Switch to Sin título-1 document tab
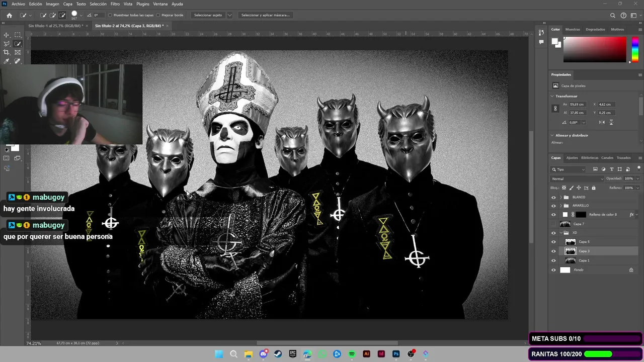The height and width of the screenshot is (362, 644). point(55,26)
